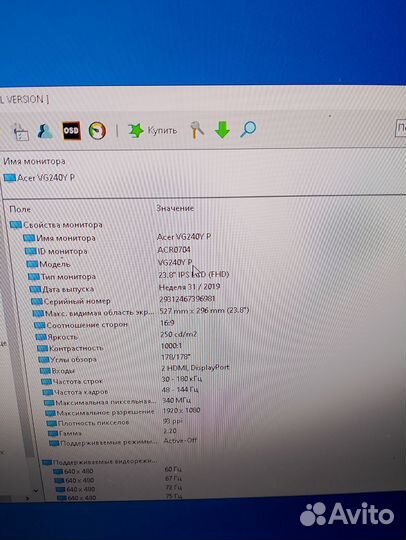Open the OSD panel icon
406x540 pixels.
[x=71, y=131]
